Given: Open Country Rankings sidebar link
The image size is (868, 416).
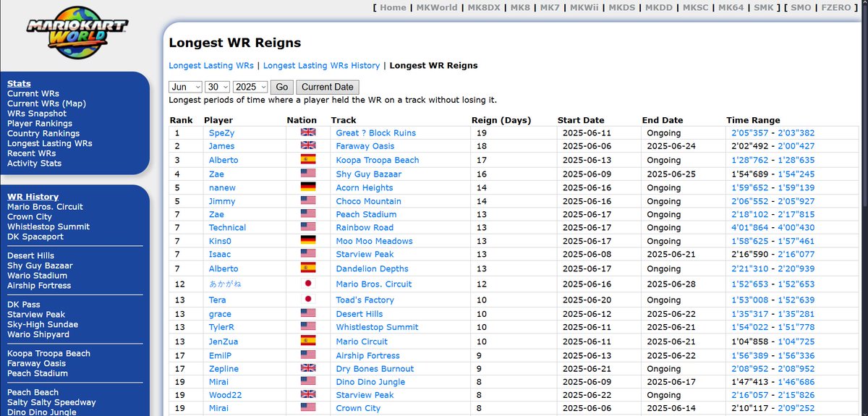Looking at the screenshot, I should pos(43,133).
